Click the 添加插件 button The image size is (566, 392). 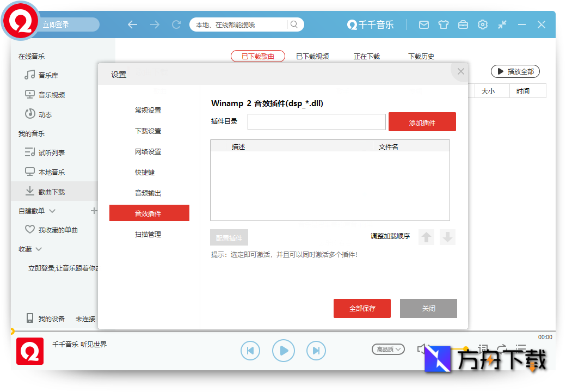[422, 121]
